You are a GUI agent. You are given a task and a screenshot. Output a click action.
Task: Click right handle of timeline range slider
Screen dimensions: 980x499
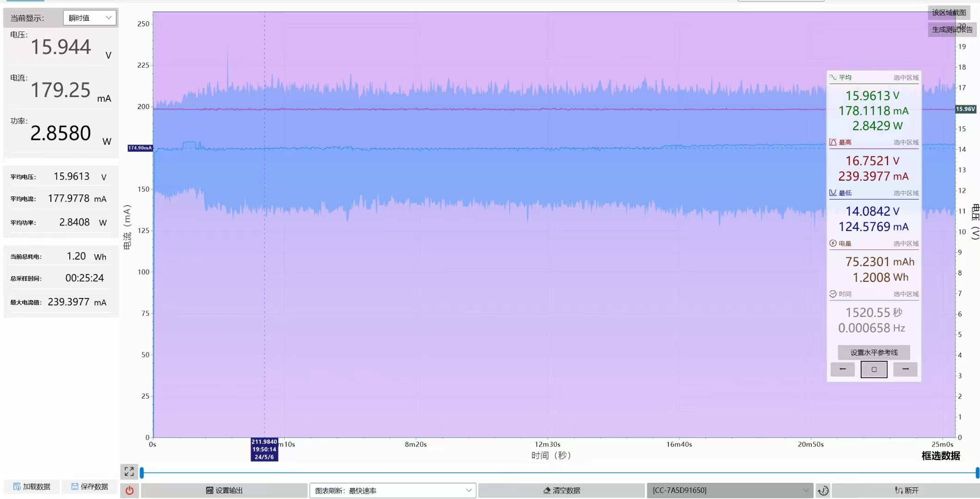(977, 473)
